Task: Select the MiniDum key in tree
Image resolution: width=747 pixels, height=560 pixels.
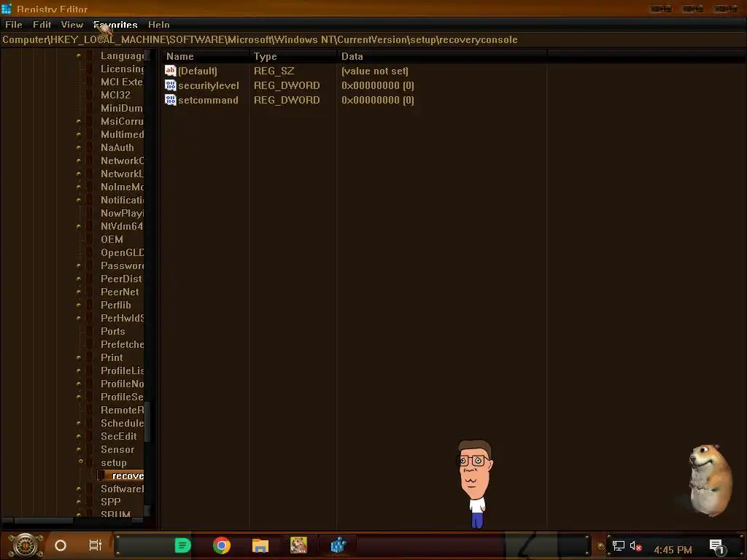Action: [x=122, y=108]
